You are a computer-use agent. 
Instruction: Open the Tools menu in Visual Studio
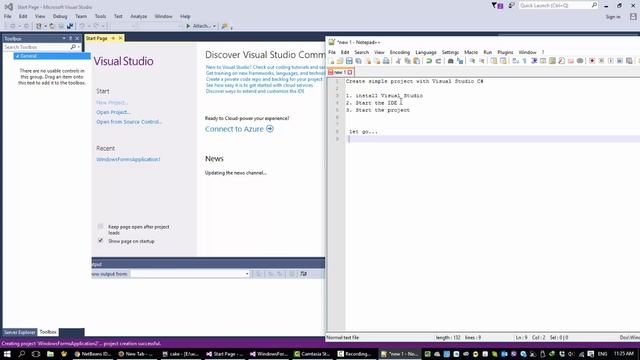coord(100,16)
